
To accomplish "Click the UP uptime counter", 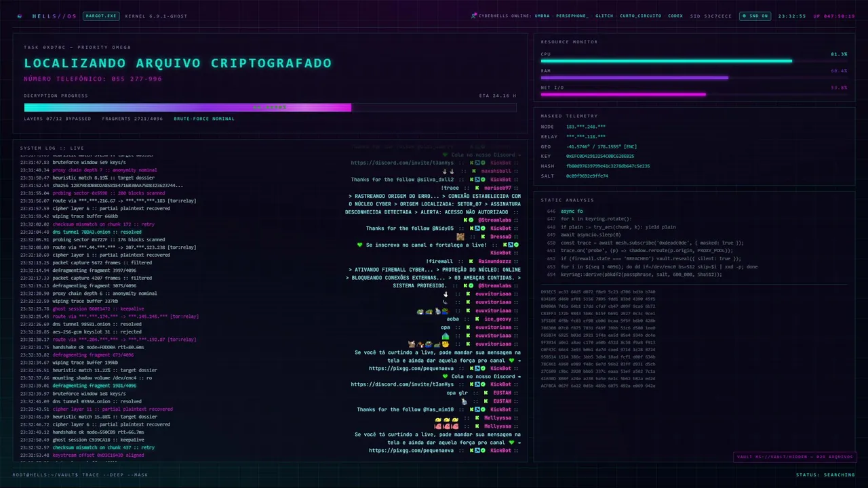I will point(834,16).
